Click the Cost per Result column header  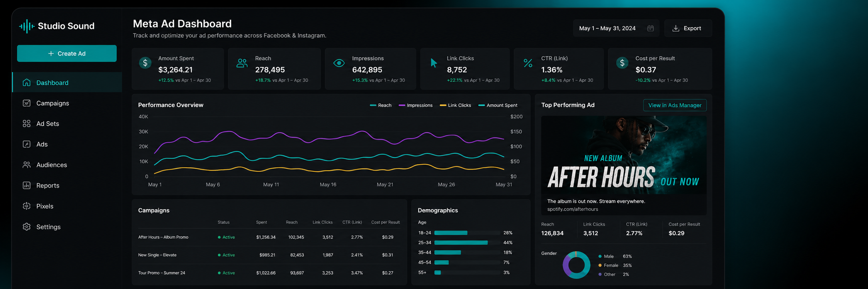tap(385, 222)
